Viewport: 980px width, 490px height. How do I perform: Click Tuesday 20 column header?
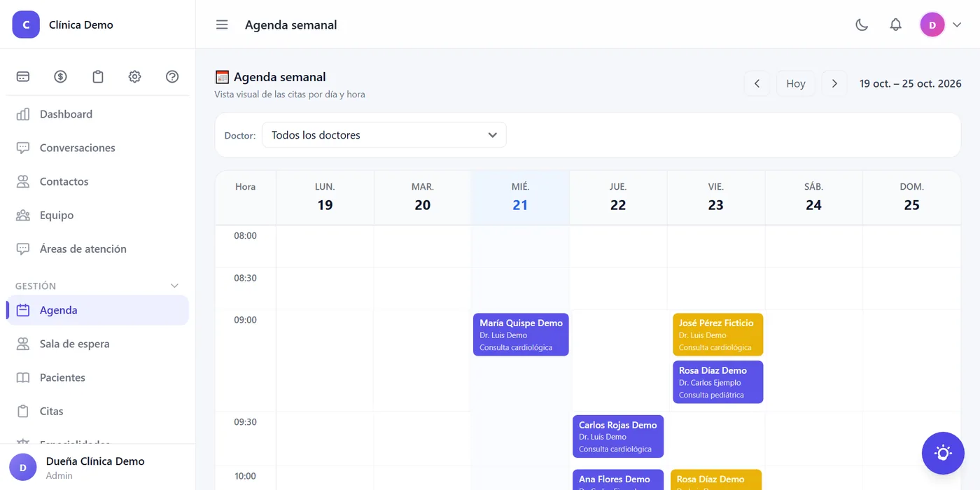pyautogui.click(x=423, y=197)
